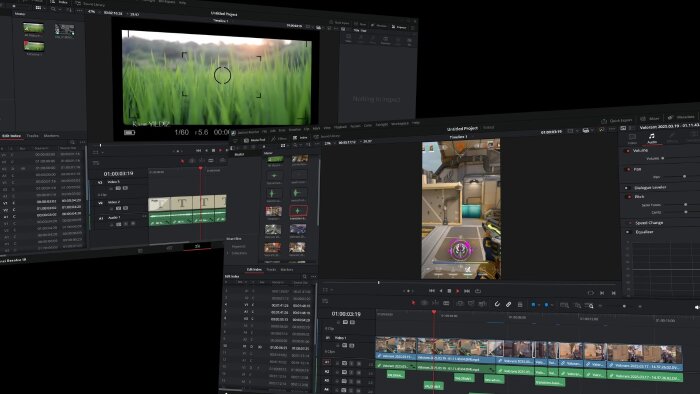Open Mixer panel button in front window
Screen dimensions: 700x394
pos(650,119)
